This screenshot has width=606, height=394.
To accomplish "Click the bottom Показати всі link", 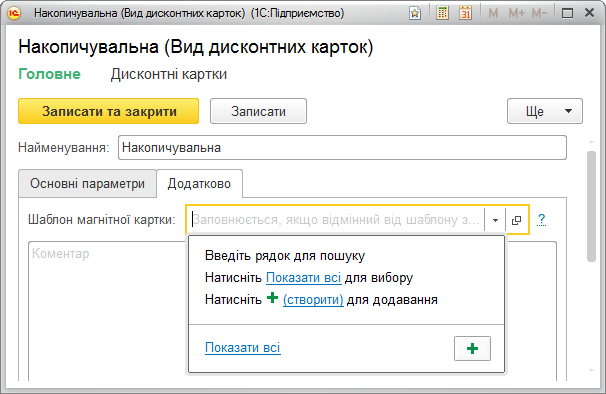I will coord(243,348).
